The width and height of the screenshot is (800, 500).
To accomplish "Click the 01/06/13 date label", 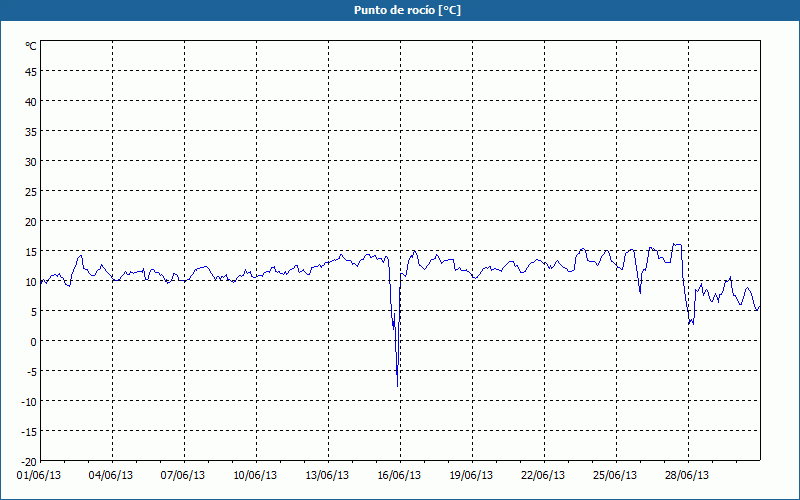I will [x=39, y=476].
